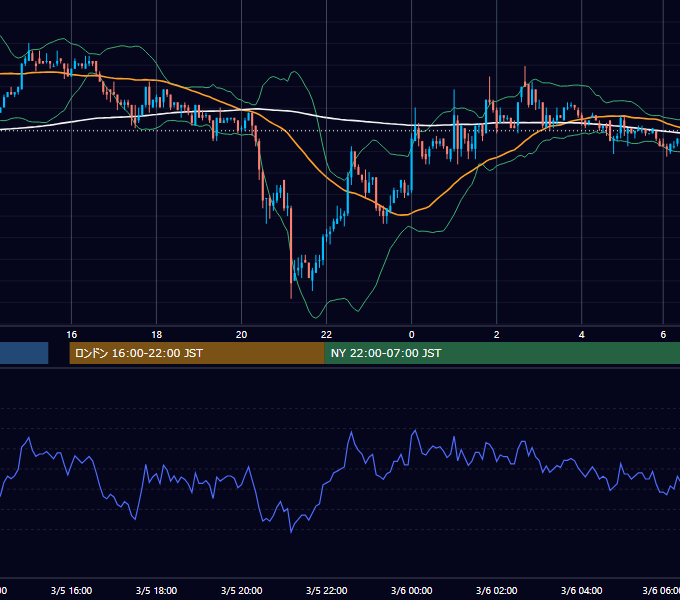Screen dimensions: 680x600
Task: Click the 3/5 16:00 date label
Action: (x=71, y=590)
